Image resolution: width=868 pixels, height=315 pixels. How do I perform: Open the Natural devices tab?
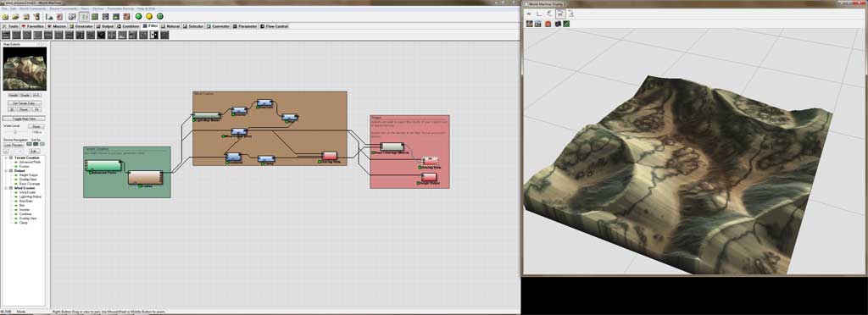[171, 26]
